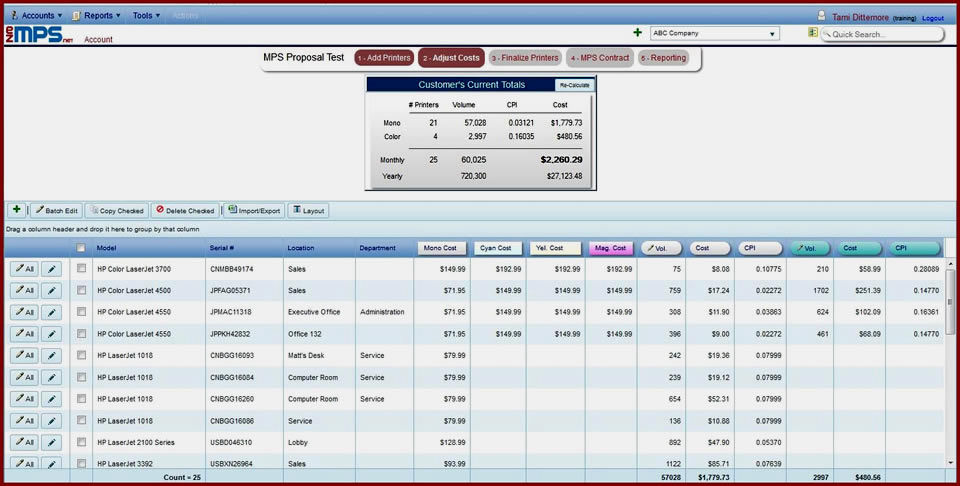Toggle the select-all checkbox in table header
Image resolution: width=960 pixels, height=486 pixels.
click(x=81, y=248)
